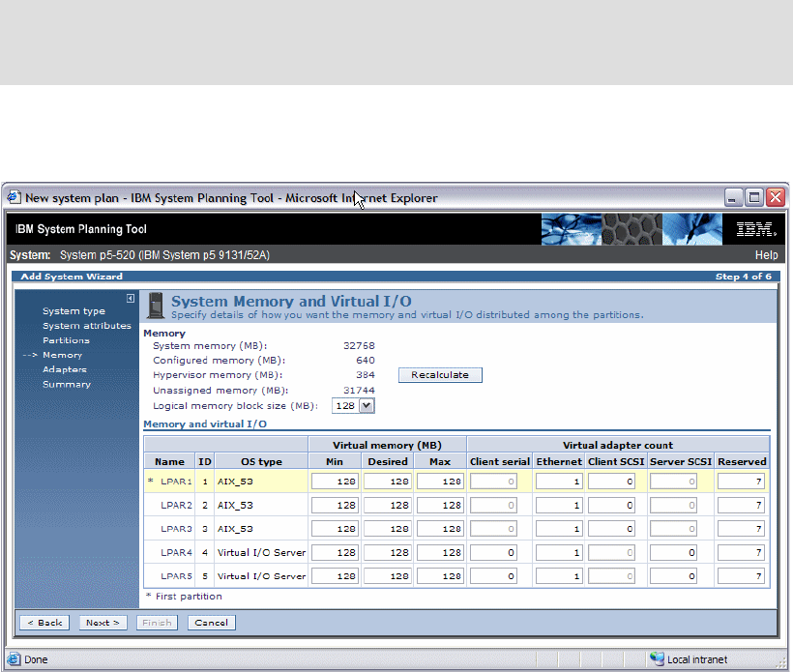Image resolution: width=793 pixels, height=672 pixels.
Task: Click LPAR5 Ethernet count field
Action: point(559,576)
